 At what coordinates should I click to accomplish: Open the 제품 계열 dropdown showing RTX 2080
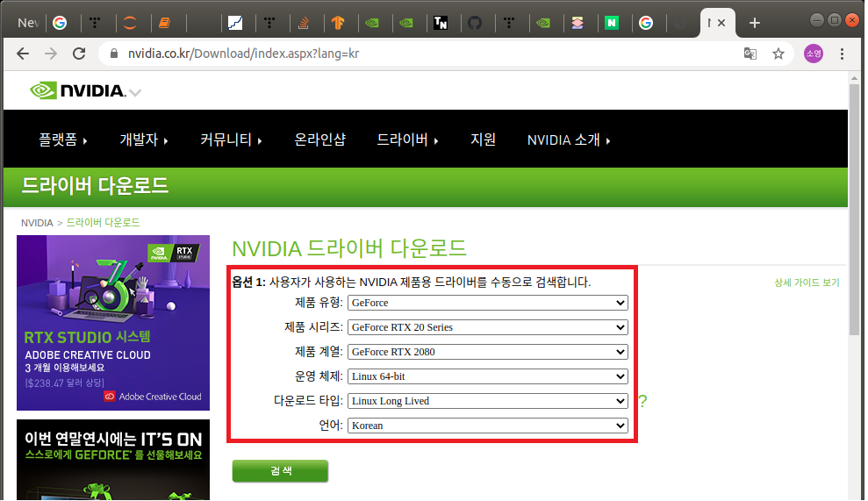click(488, 352)
